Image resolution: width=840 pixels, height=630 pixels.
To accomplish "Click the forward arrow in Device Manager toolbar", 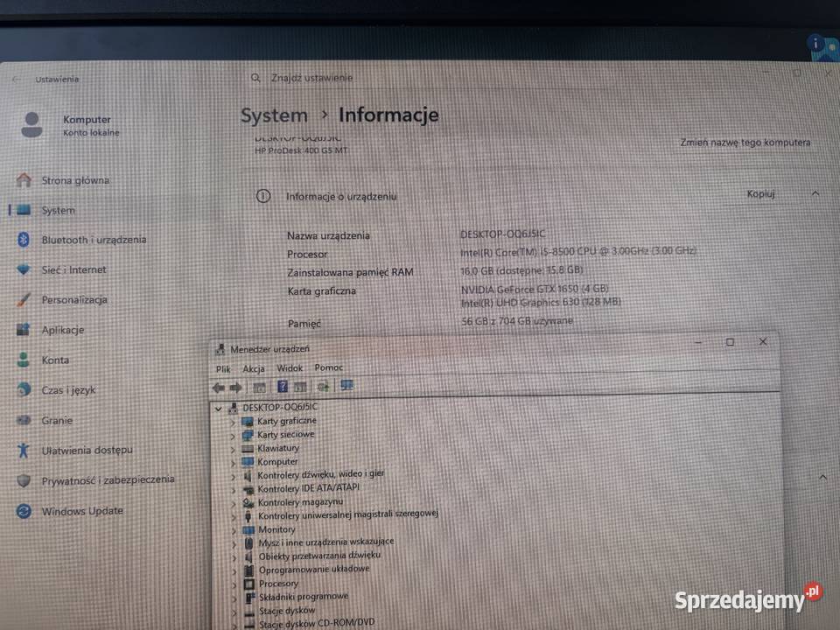I will 235,388.
